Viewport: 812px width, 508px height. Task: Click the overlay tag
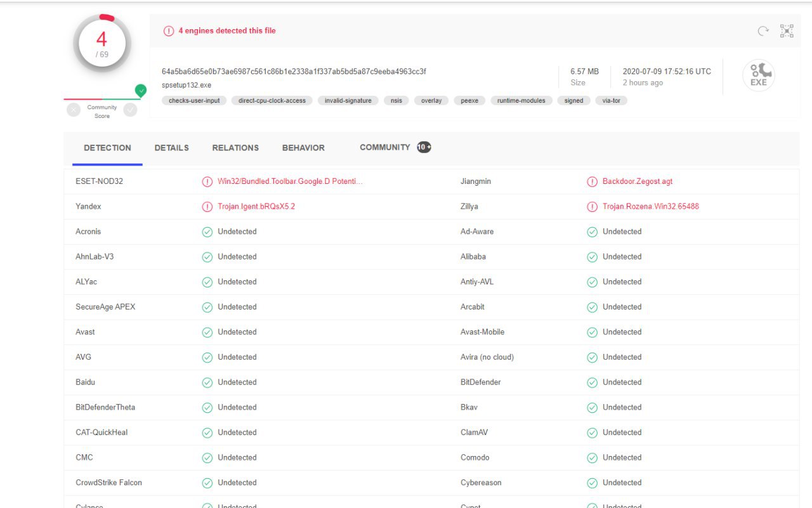(x=431, y=100)
